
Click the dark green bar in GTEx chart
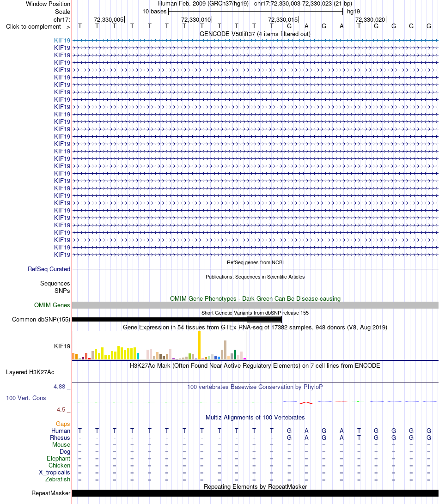(235, 354)
